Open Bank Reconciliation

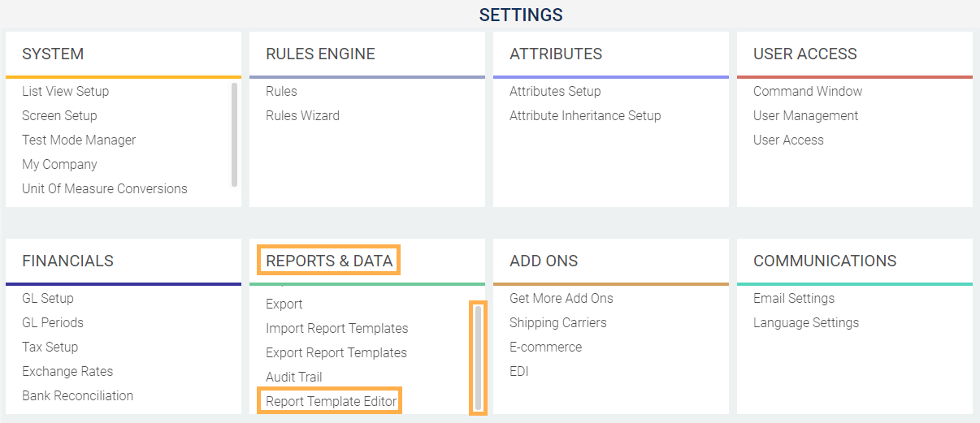click(x=77, y=396)
